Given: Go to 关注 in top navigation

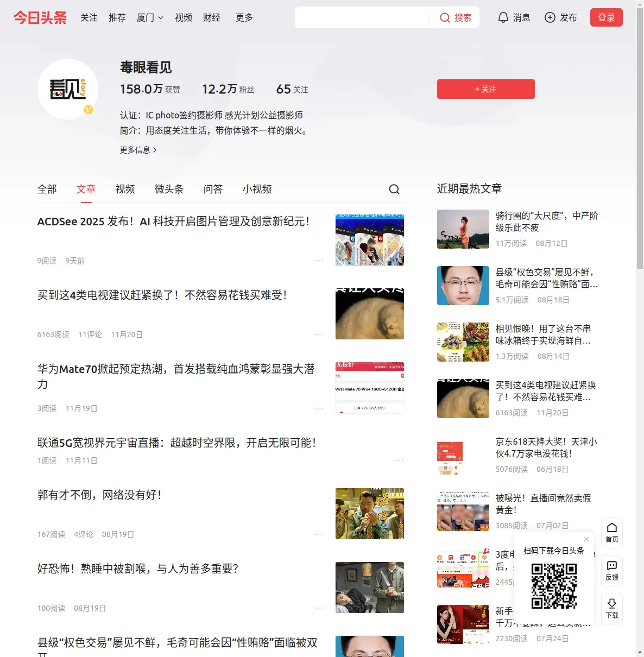Looking at the screenshot, I should pos(89,18).
